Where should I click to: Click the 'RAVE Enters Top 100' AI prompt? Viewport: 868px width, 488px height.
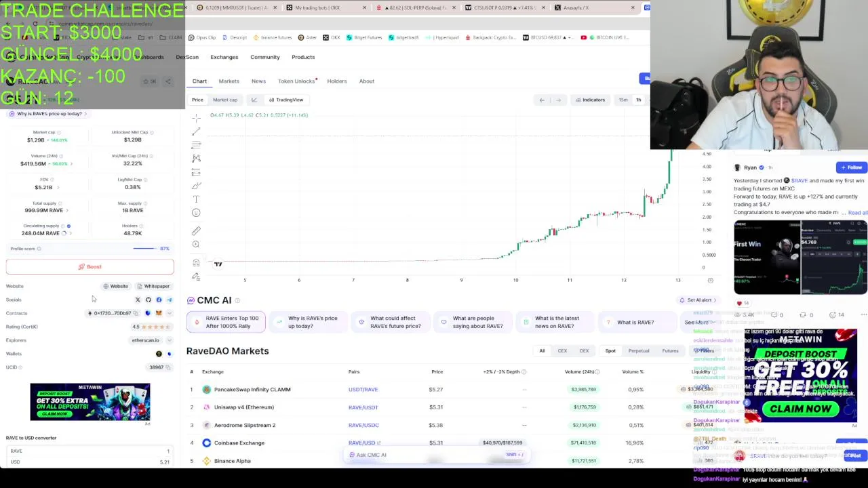[x=225, y=322]
